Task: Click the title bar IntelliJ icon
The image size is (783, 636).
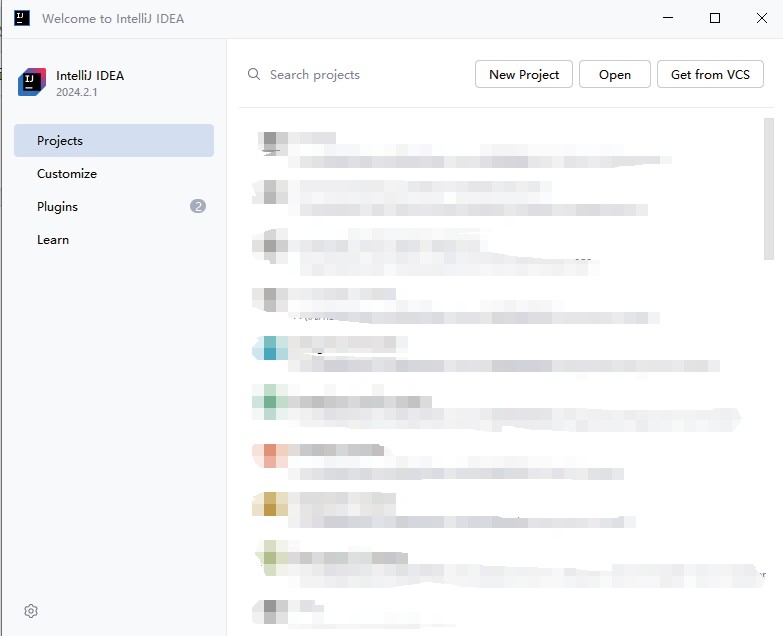Action: (21, 18)
